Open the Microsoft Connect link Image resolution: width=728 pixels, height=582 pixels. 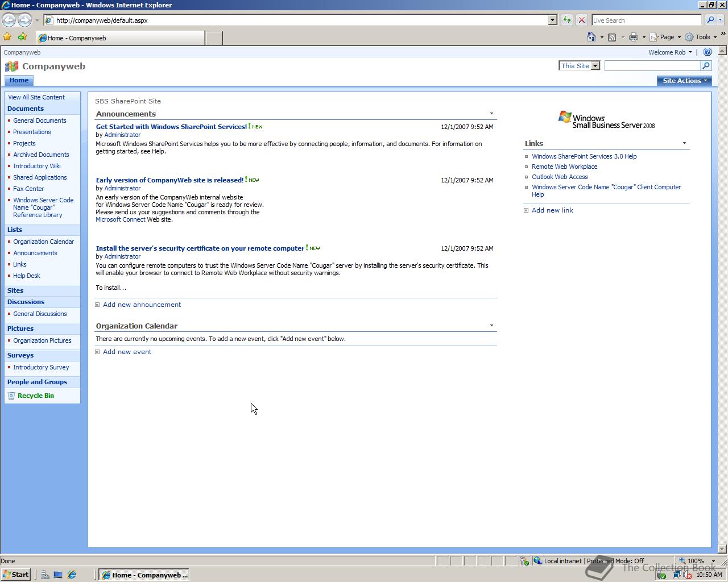[121, 219]
